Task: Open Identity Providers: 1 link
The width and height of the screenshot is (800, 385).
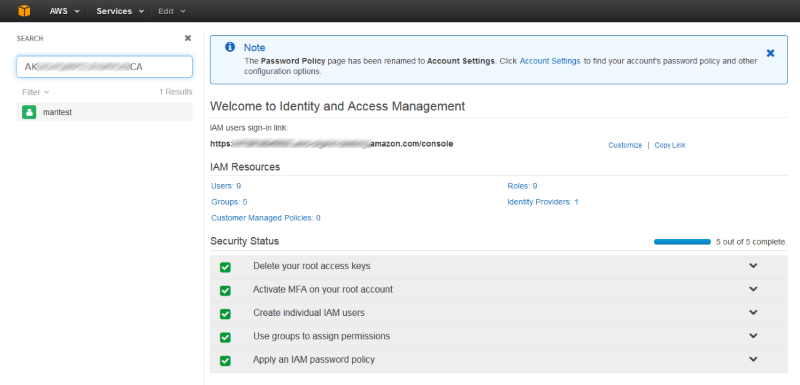Action: click(x=543, y=202)
